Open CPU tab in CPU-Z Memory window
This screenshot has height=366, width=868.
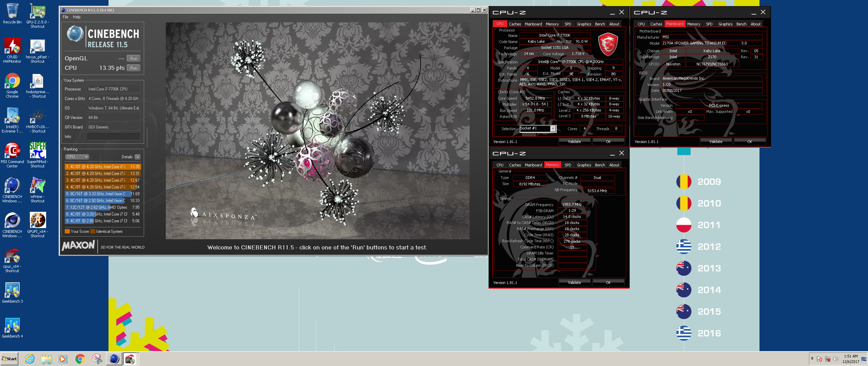(500, 165)
